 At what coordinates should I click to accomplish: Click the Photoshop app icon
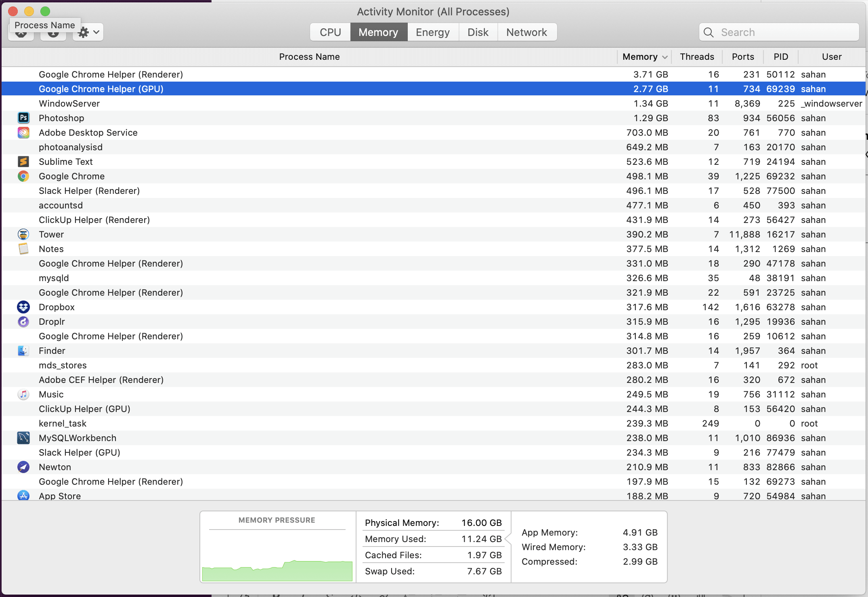tap(23, 118)
